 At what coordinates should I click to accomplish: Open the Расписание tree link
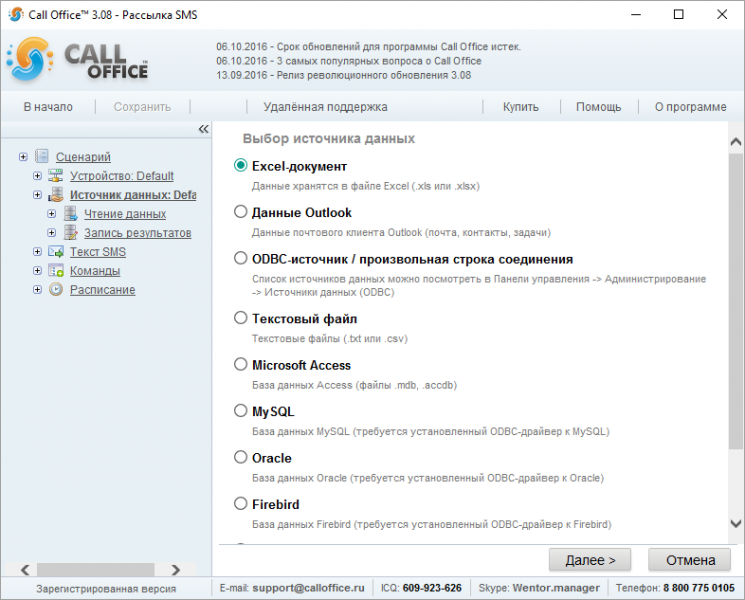pos(103,290)
